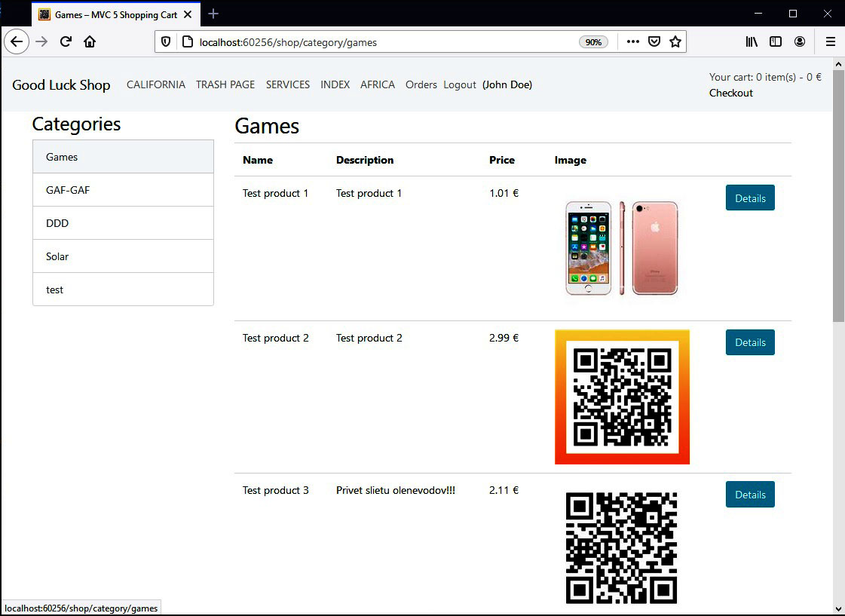Click the browser forward arrow
This screenshot has height=616, width=845.
click(41, 41)
